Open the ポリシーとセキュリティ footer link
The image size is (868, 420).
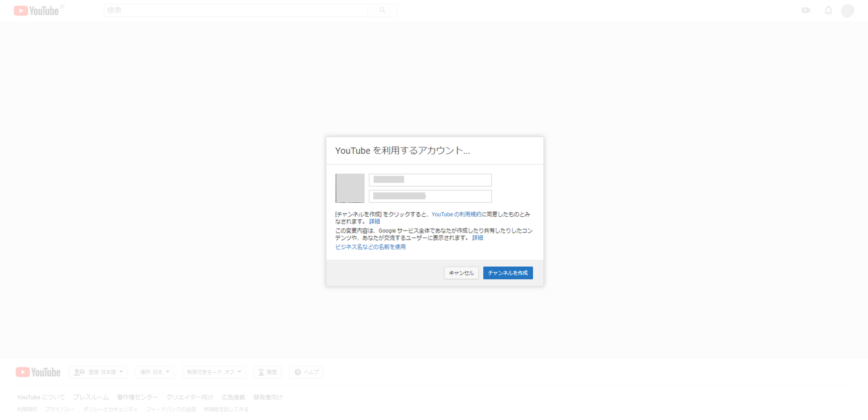(111, 410)
